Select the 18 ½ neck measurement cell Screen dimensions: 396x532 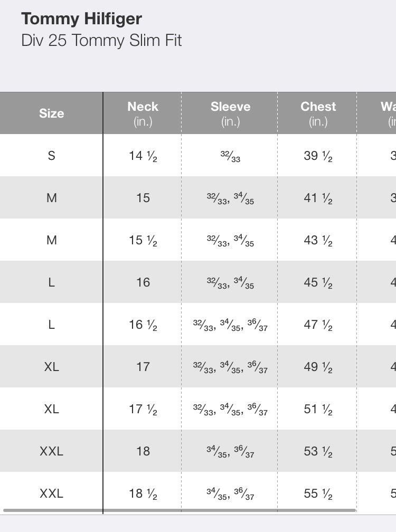[x=143, y=493]
